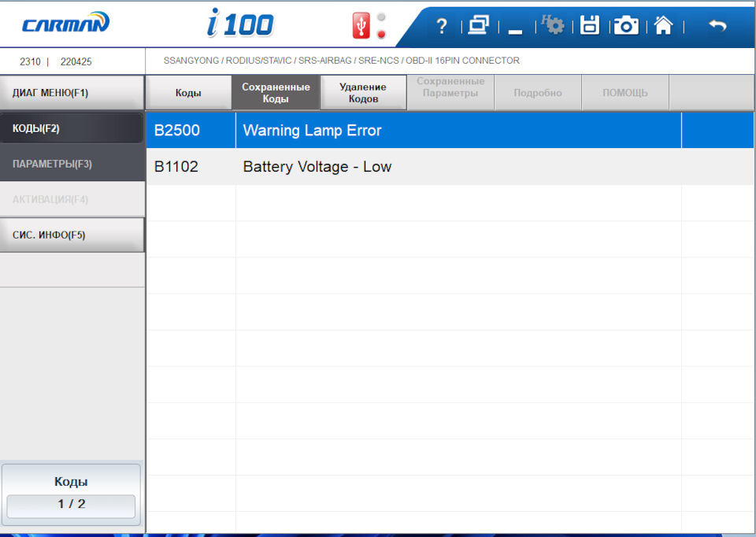
Task: Open СИС. ИНФО(F5) sidebar button
Action: tap(72, 235)
